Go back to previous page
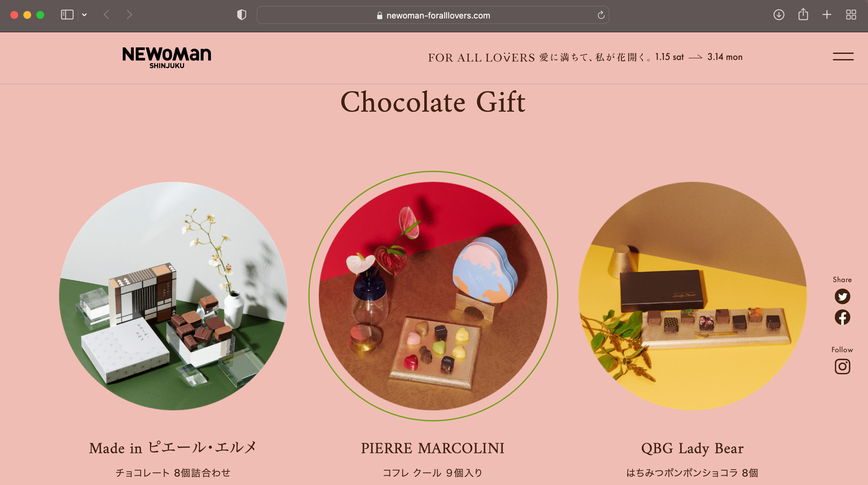 (106, 15)
